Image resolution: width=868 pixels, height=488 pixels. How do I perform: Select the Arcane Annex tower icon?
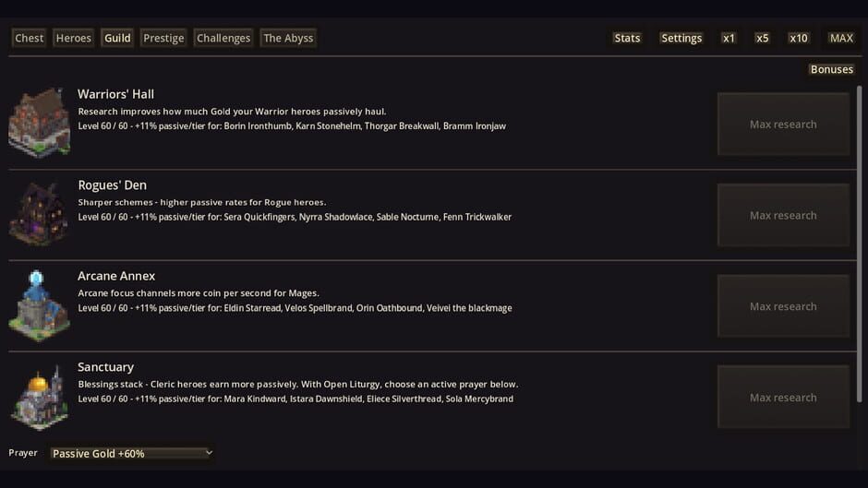tap(40, 305)
